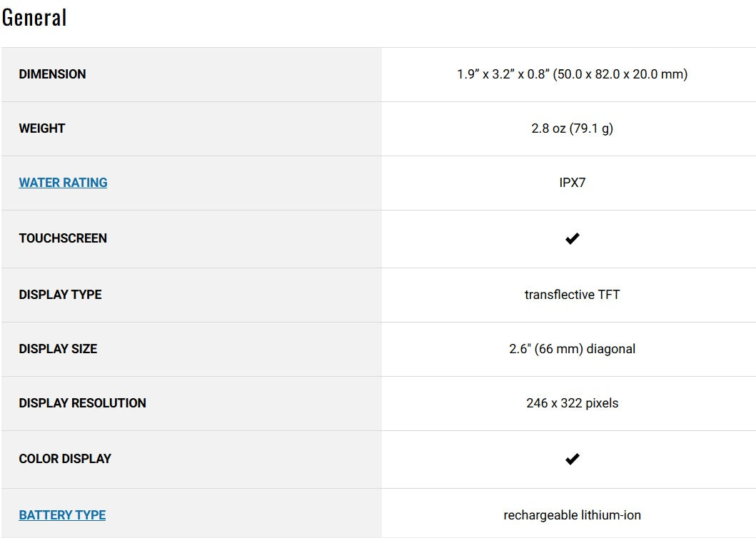Click the rechargeable lithium-ion value
The image size is (756, 538).
coord(572,515)
